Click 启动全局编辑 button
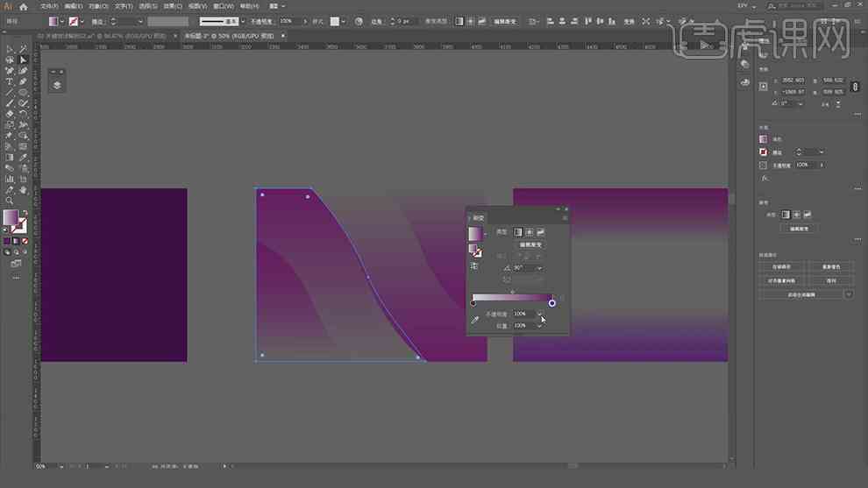 (801, 295)
